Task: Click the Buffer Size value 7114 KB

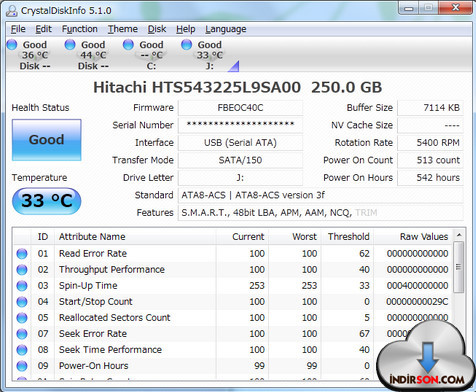Action: coord(430,108)
